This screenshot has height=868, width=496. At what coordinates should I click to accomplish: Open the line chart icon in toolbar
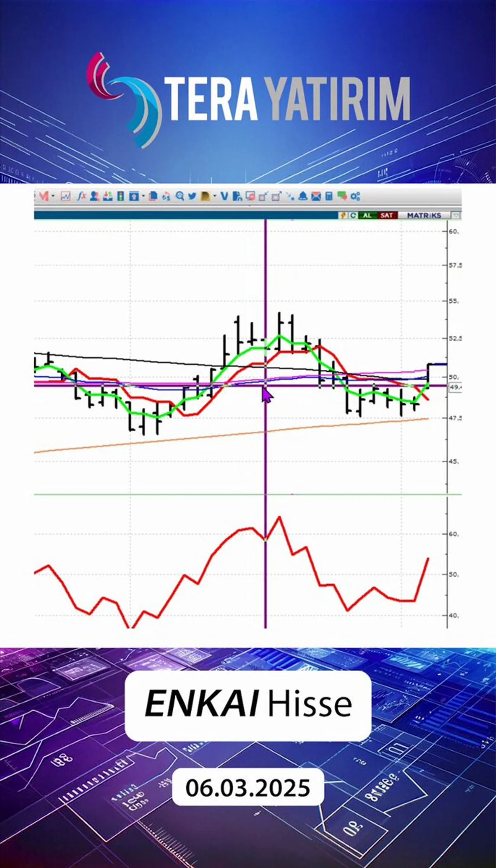(66, 196)
